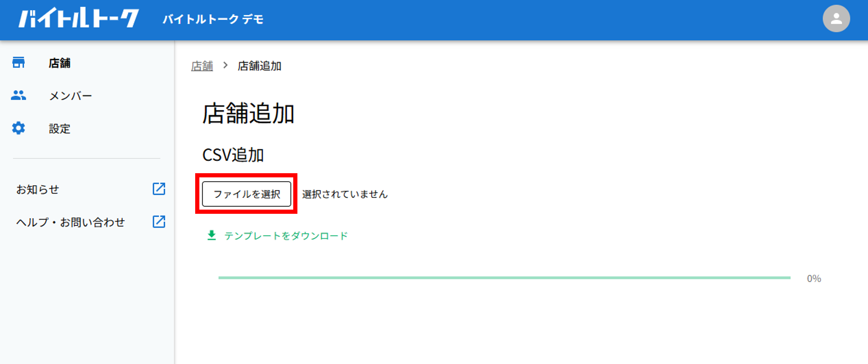Viewport: 868px width, 364px height.
Task: Click the CSV追加 section heading
Action: click(233, 155)
